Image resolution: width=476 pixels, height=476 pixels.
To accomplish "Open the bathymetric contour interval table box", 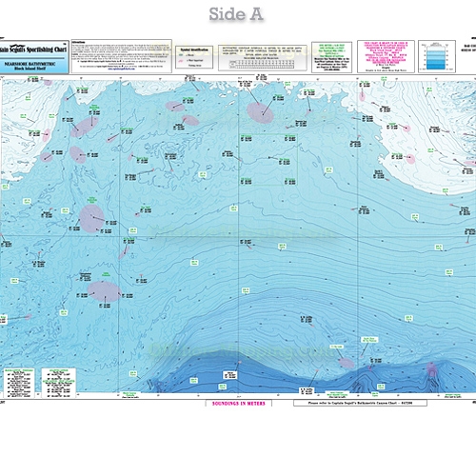I will point(263,58).
